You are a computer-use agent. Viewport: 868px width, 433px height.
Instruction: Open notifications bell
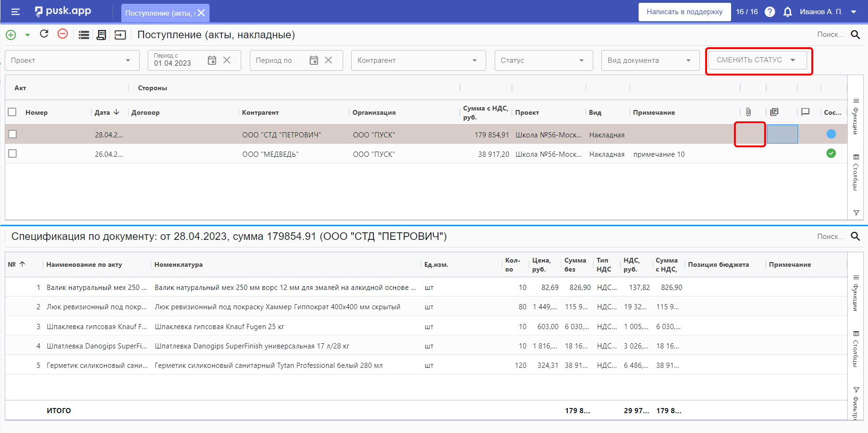click(787, 12)
